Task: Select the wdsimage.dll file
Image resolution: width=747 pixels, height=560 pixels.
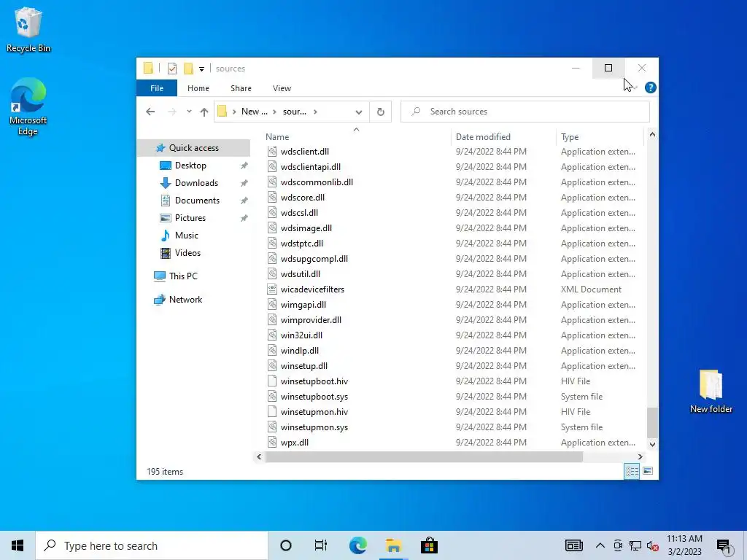Action: 306,228
